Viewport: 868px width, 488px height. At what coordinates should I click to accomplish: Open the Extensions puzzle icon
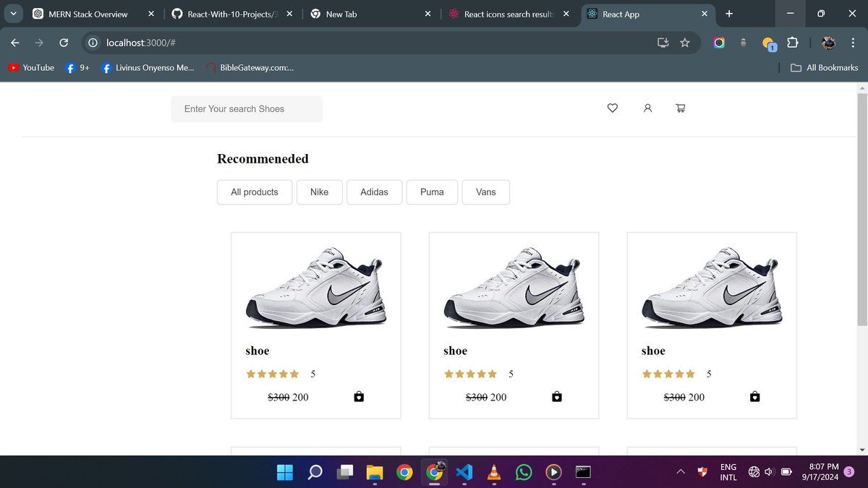pyautogui.click(x=792, y=43)
